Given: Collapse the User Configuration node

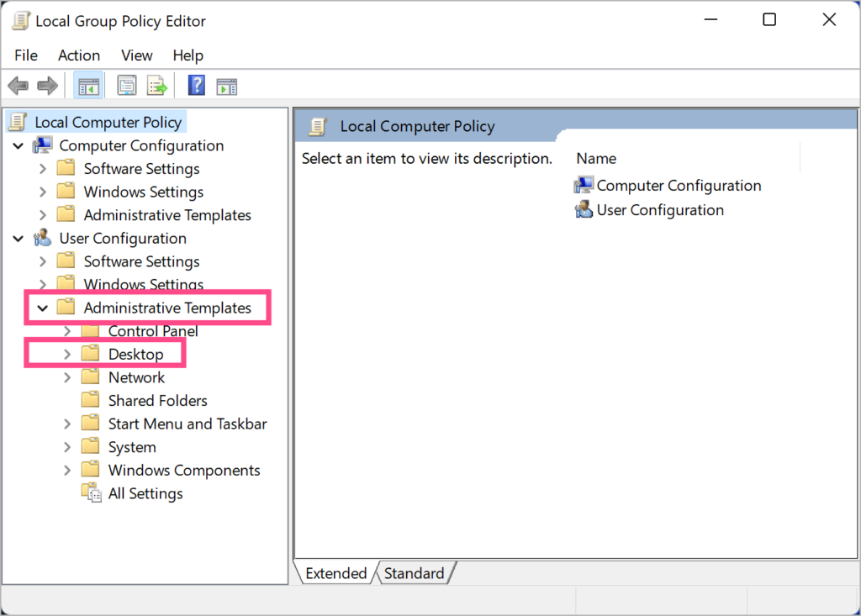Looking at the screenshot, I should click(x=18, y=238).
